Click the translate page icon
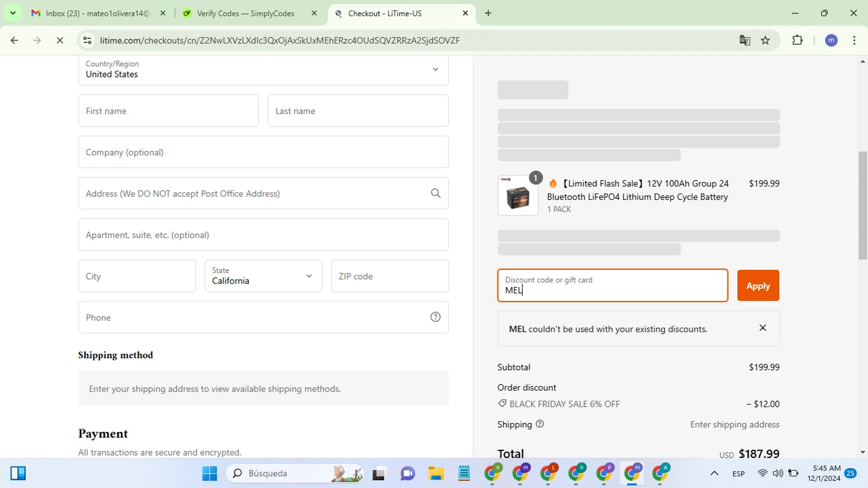 (745, 41)
